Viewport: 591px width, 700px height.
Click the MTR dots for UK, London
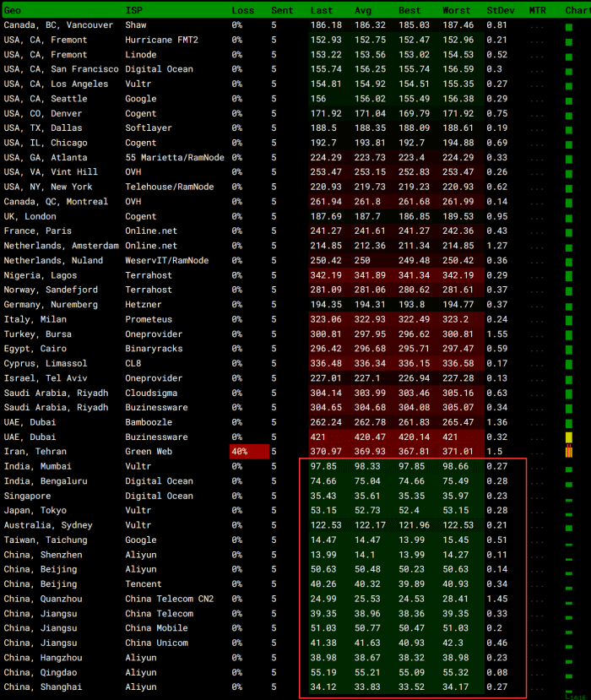click(x=537, y=219)
